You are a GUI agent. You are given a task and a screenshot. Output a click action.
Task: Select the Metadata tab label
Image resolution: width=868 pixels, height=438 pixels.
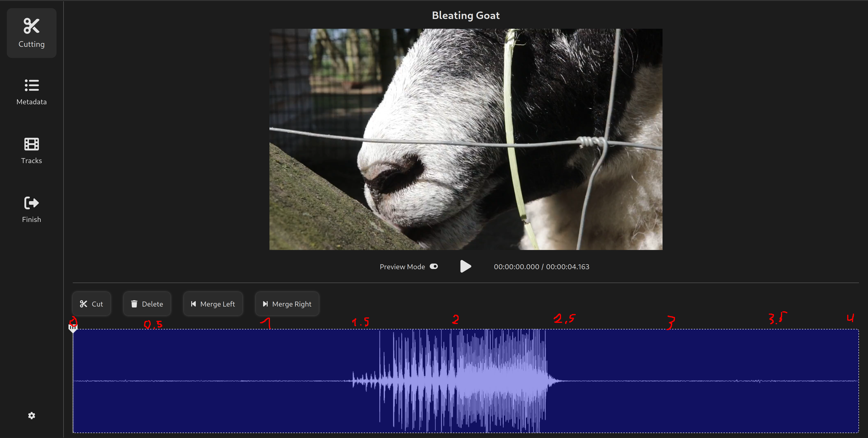pyautogui.click(x=31, y=102)
